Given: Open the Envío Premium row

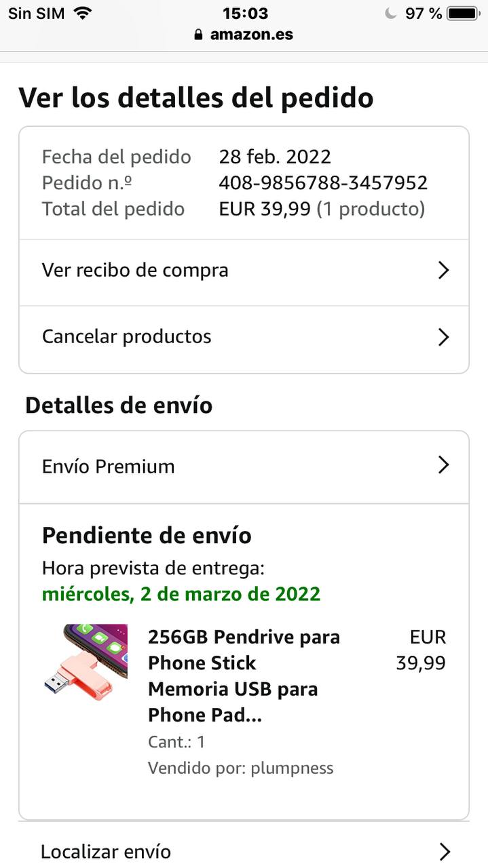Looking at the screenshot, I should 109,467.
